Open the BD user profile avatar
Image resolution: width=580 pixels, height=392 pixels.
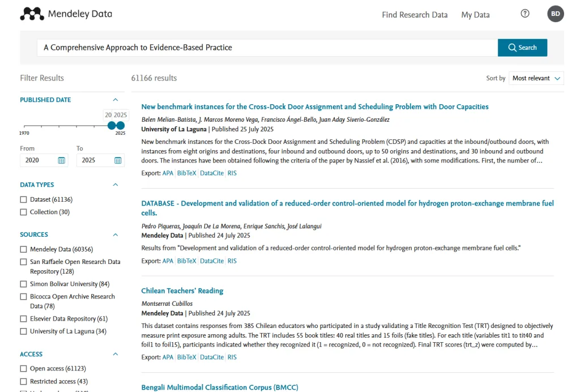[x=555, y=14]
